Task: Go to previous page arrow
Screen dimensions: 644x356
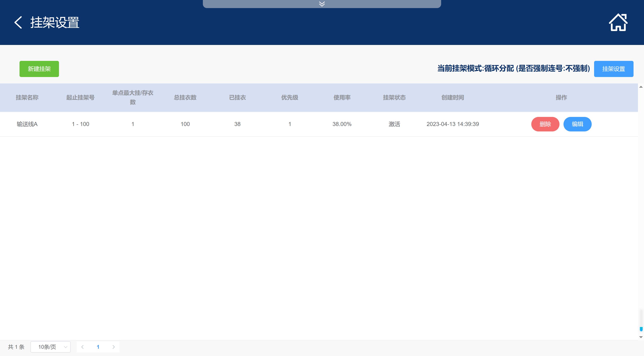Action: [x=83, y=347]
